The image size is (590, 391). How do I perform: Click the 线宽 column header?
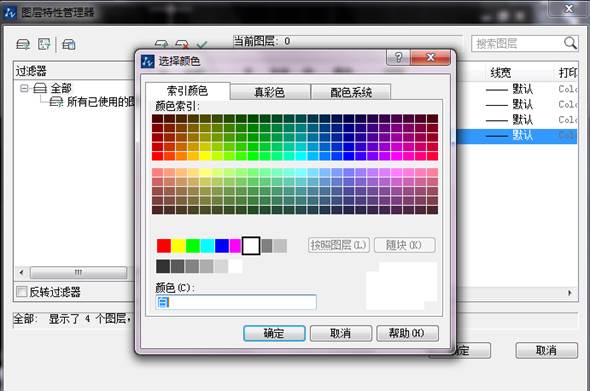500,73
